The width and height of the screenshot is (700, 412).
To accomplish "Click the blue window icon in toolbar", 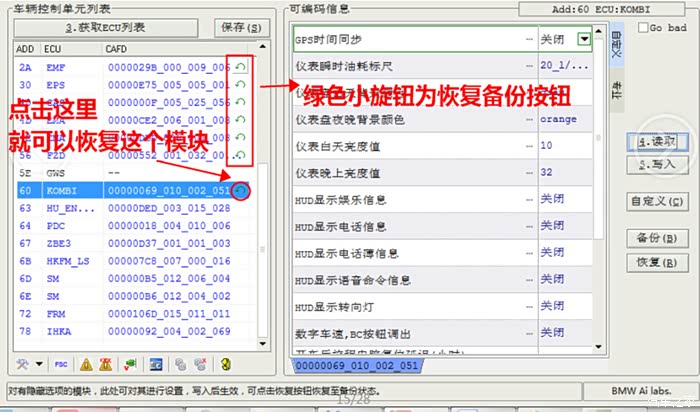I will [x=157, y=363].
